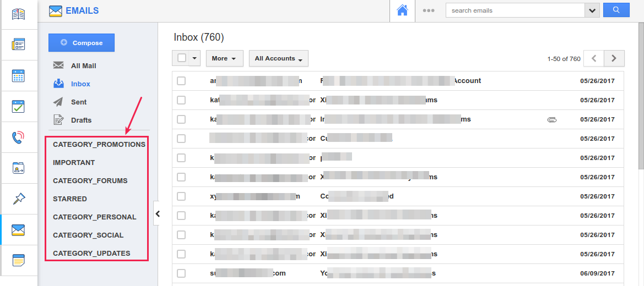Click the search emails input field
The image size is (644, 286).
pos(515,10)
